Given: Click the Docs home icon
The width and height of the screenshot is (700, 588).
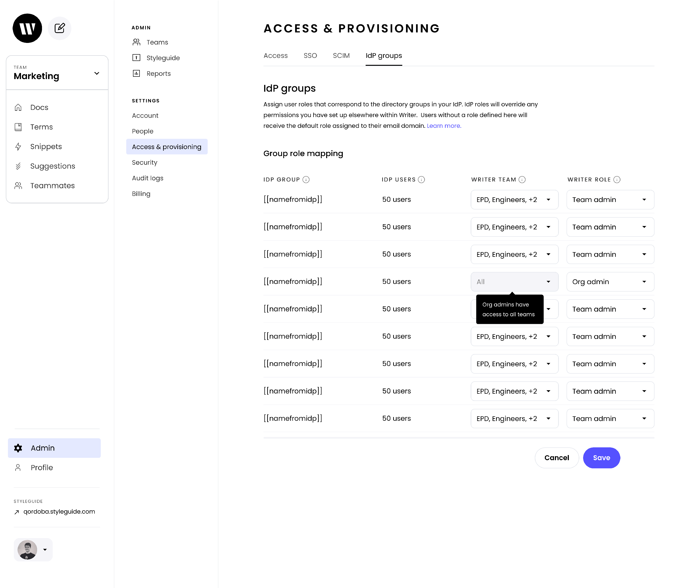Looking at the screenshot, I should coord(18,107).
